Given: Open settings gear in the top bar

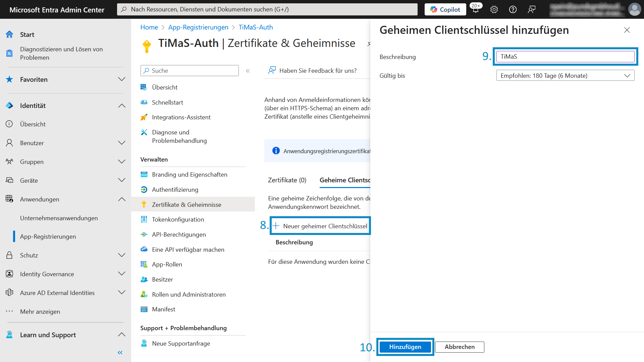Looking at the screenshot, I should pyautogui.click(x=494, y=9).
